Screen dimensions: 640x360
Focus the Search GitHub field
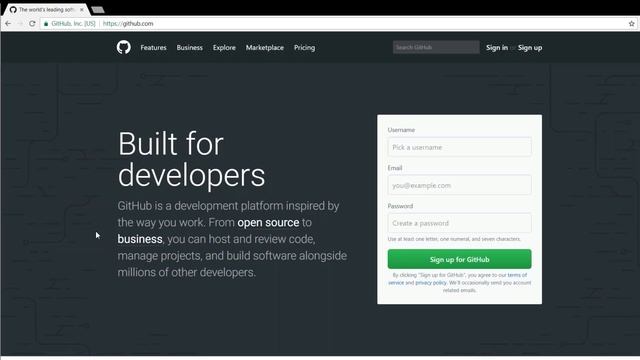coord(436,47)
